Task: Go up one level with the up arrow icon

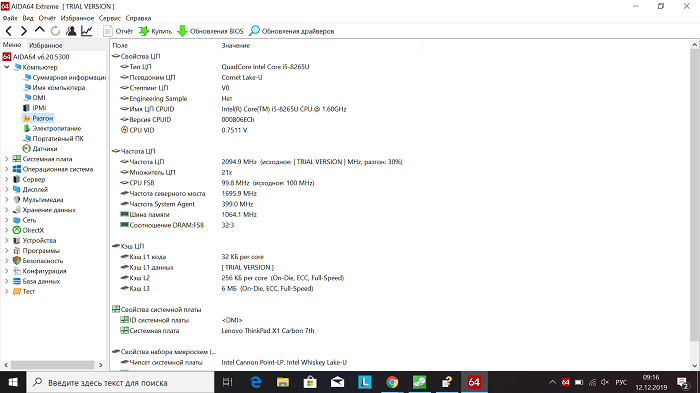Action: tap(39, 30)
